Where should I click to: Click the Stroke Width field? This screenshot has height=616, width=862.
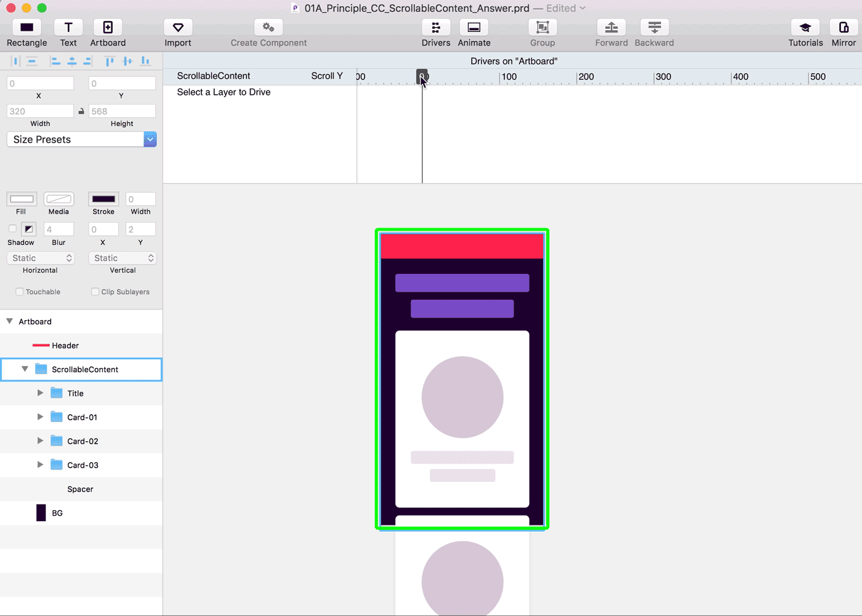pos(140,199)
